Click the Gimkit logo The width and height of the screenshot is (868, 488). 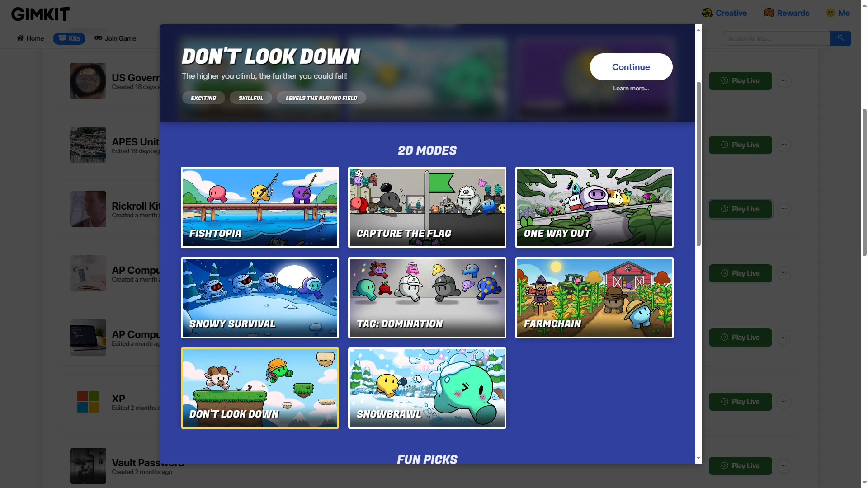pyautogui.click(x=40, y=14)
